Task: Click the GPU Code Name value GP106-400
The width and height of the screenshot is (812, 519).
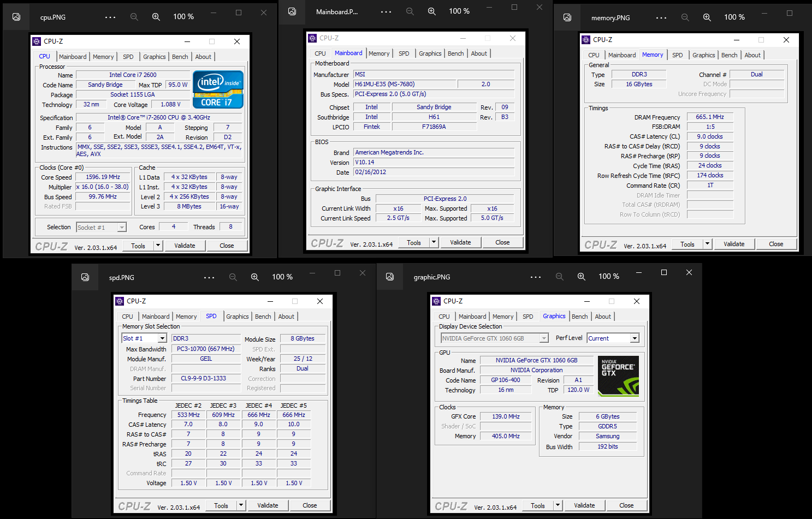Action: pos(506,380)
